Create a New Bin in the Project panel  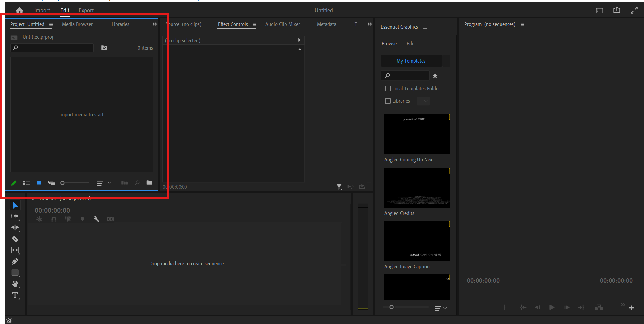(149, 183)
